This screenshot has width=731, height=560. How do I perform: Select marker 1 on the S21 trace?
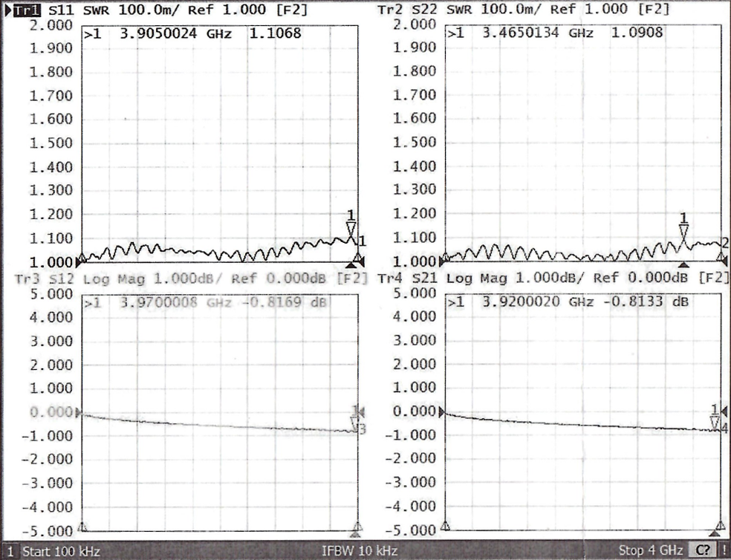[x=715, y=422]
